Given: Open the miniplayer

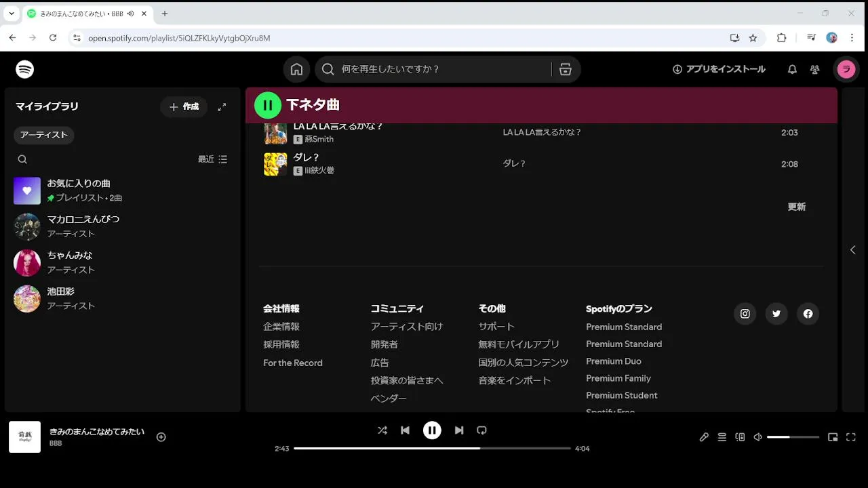Looking at the screenshot, I should (x=833, y=437).
